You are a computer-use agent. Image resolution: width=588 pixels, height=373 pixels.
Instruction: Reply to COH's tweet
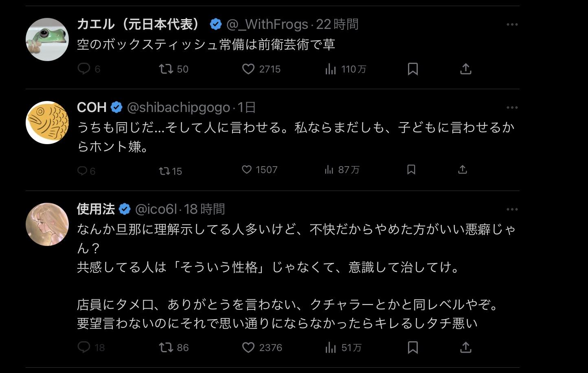[x=83, y=170]
